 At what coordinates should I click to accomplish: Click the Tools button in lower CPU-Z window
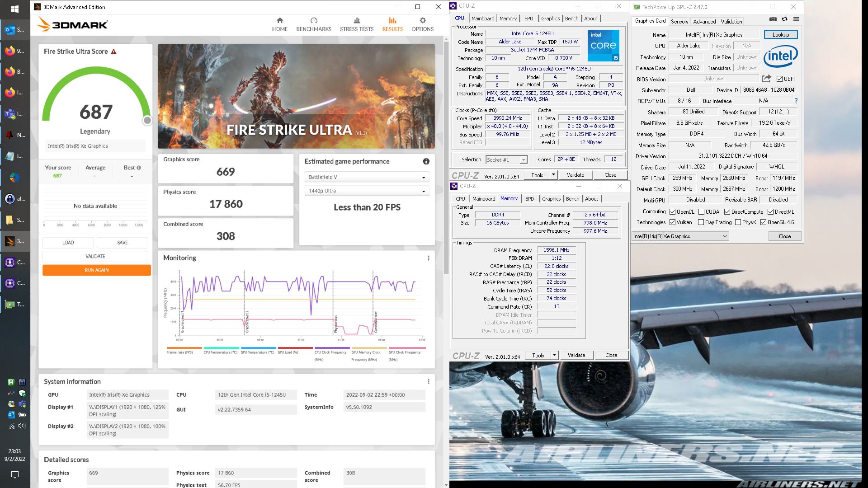538,355
